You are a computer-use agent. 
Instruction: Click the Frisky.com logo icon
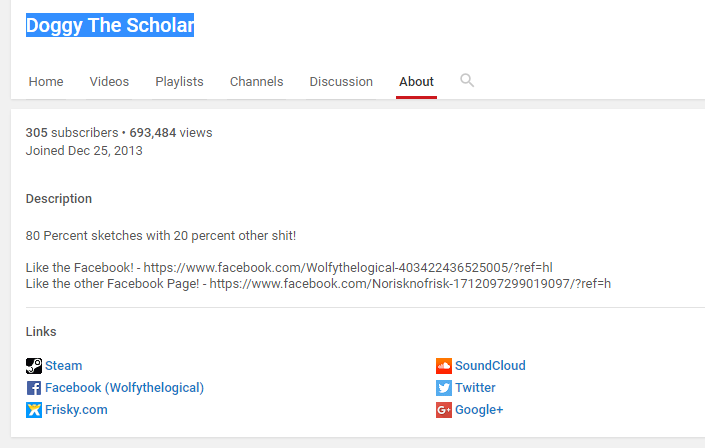(34, 410)
